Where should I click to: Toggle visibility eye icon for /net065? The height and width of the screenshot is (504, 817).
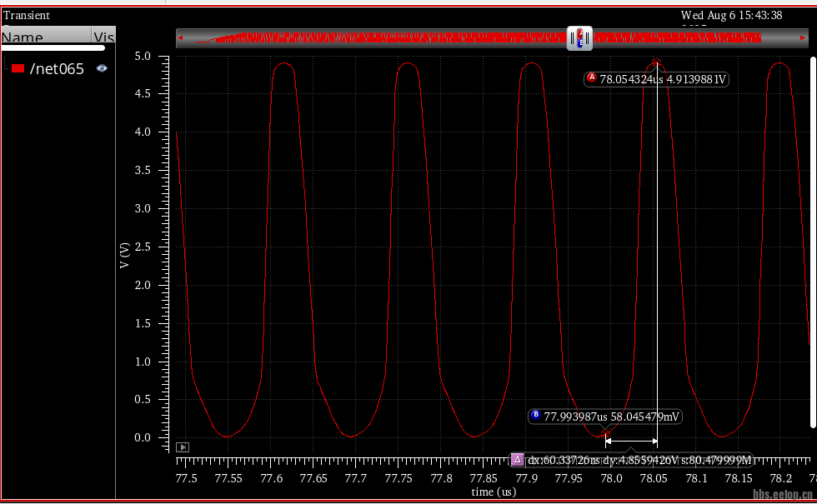point(102,68)
